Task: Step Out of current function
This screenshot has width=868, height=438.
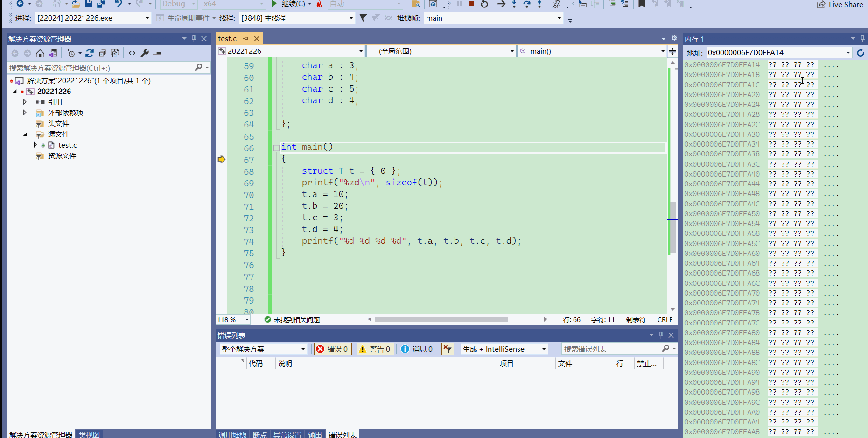Action: (x=539, y=4)
